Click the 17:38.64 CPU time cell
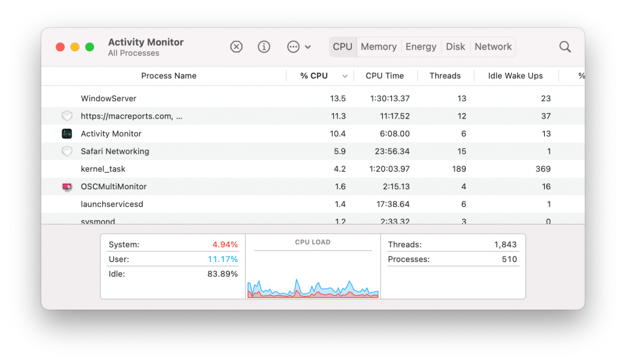The width and height of the screenshot is (626, 364). (x=393, y=204)
